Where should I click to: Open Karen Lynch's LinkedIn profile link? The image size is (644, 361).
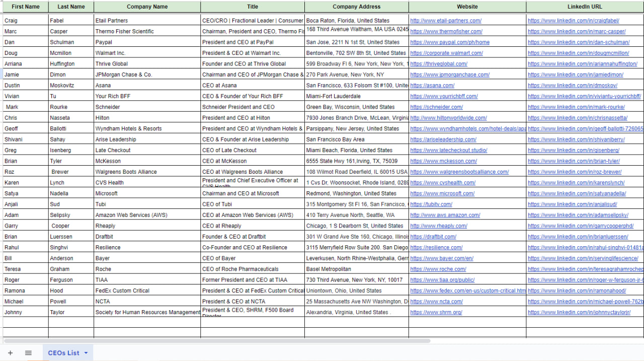576,183
